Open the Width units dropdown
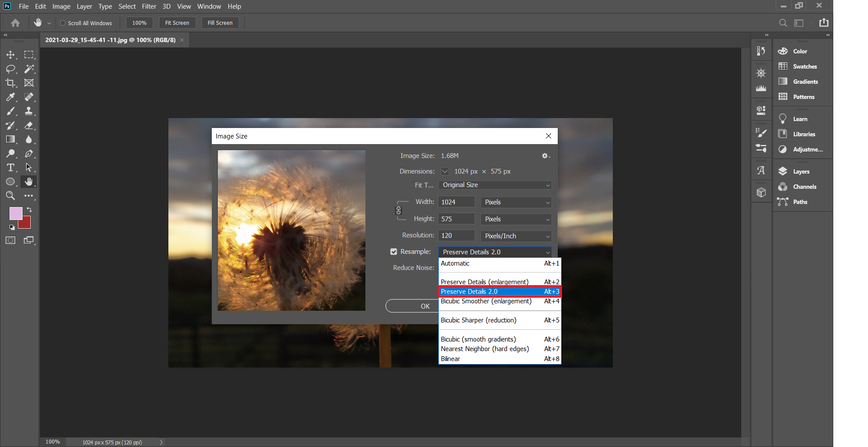This screenshot has height=447, width=868. (x=516, y=202)
